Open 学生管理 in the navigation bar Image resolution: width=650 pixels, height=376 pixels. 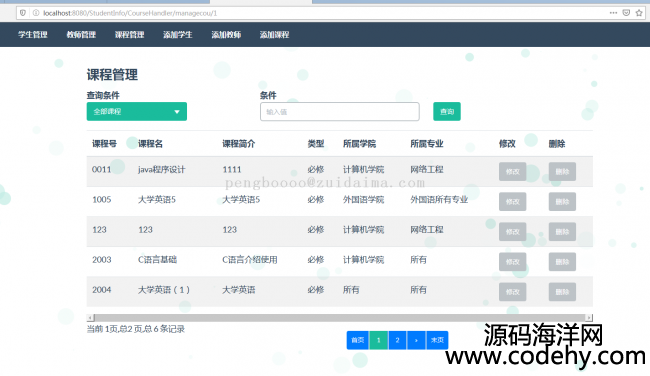tap(33, 35)
